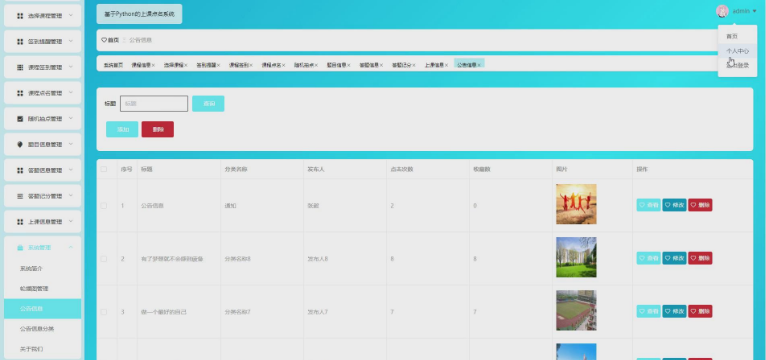This screenshot has height=360, width=766.
Task: Click the admin avatar picture
Action: [722, 11]
